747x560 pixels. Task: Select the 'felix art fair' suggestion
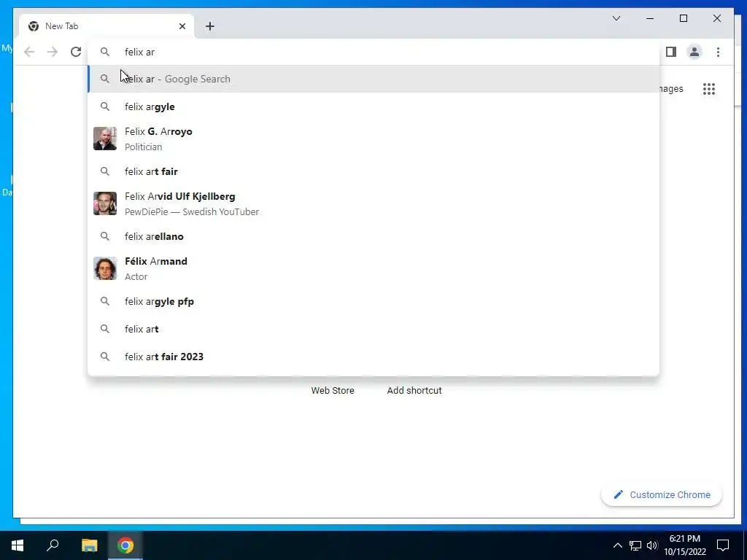click(374, 171)
